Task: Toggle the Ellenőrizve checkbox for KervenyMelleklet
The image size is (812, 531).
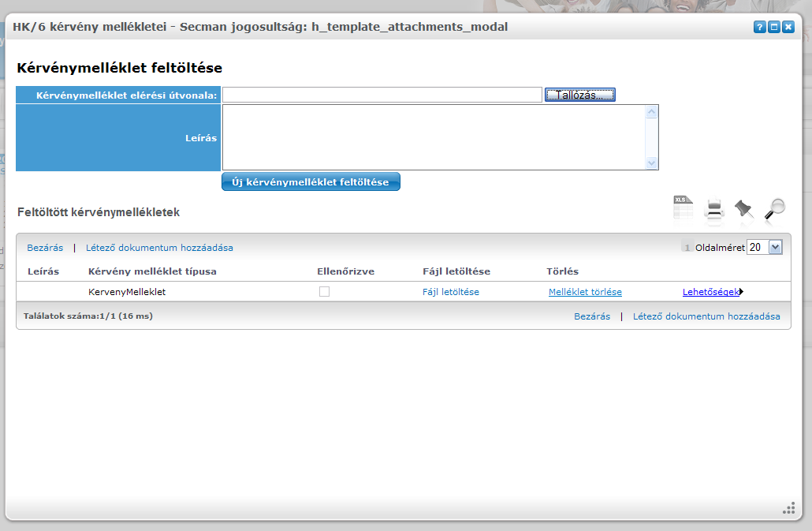Action: [x=324, y=292]
